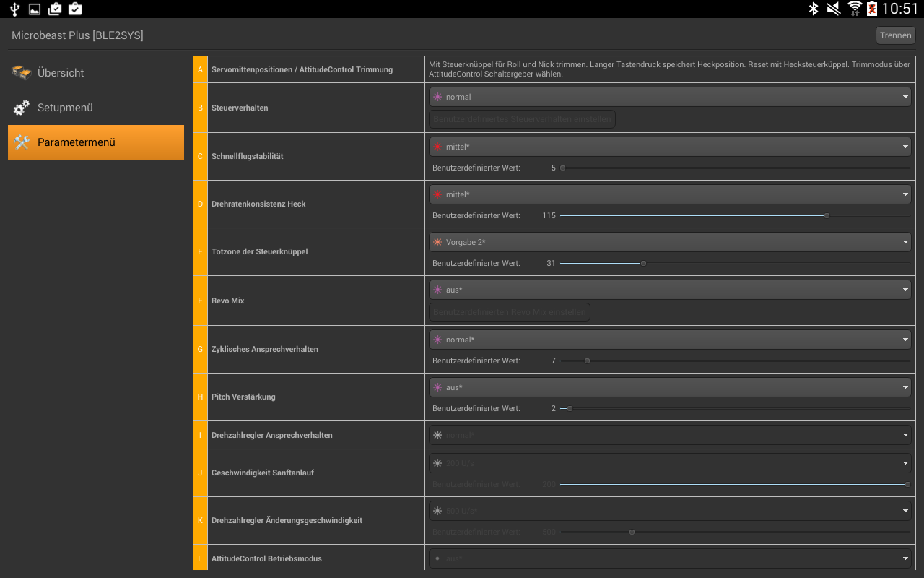Image resolution: width=924 pixels, height=578 pixels.
Task: Expand the AttitudeControl Betriebsmodus dropdown
Action: [x=670, y=558]
